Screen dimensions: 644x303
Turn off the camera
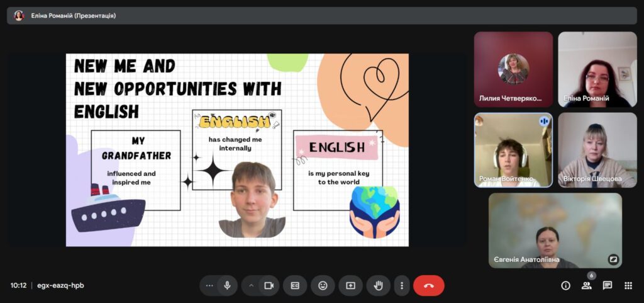pyautogui.click(x=269, y=285)
